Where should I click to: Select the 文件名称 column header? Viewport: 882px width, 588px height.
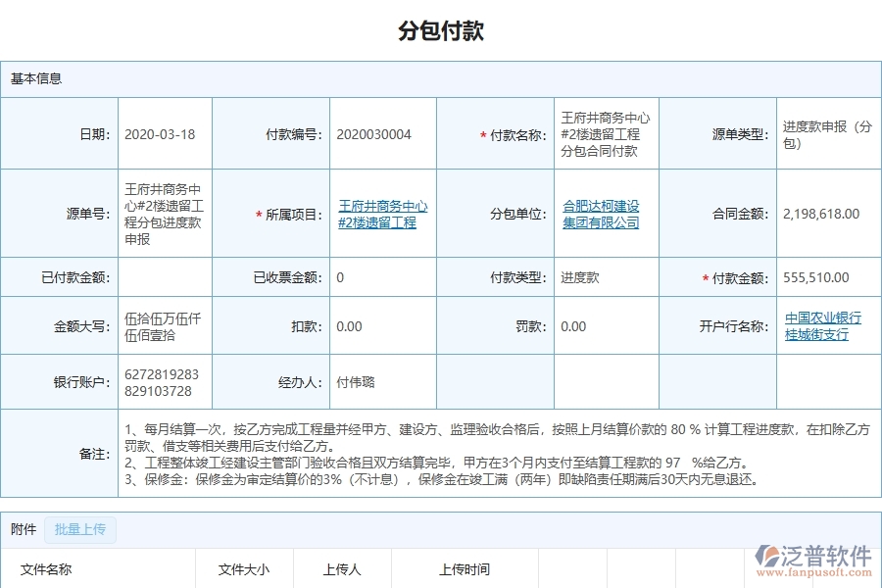(47, 568)
